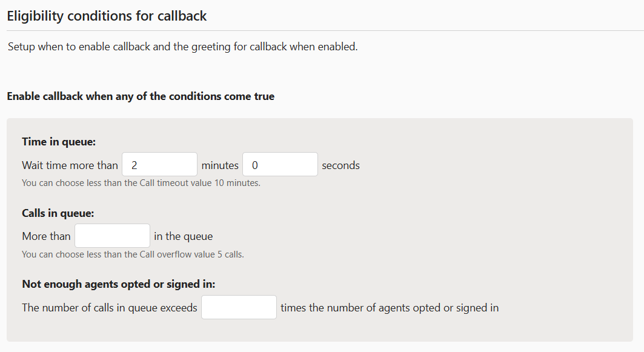The width and height of the screenshot is (644, 352).
Task: Click the 'More than' label
Action: coord(46,236)
